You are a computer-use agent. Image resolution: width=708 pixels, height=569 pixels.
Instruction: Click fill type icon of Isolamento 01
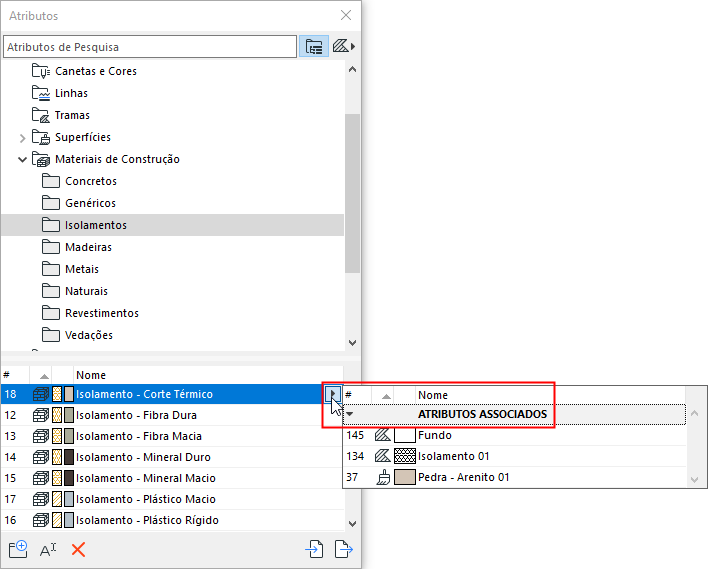click(382, 456)
